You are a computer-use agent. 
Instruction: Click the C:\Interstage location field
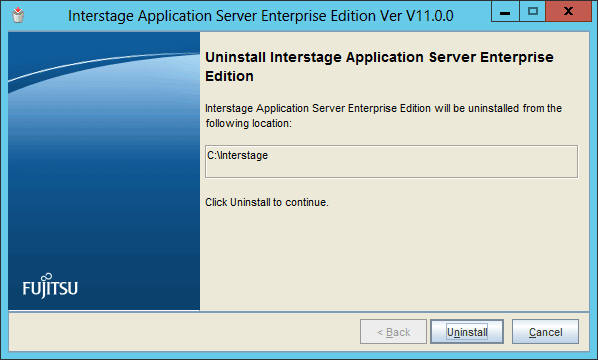point(391,161)
